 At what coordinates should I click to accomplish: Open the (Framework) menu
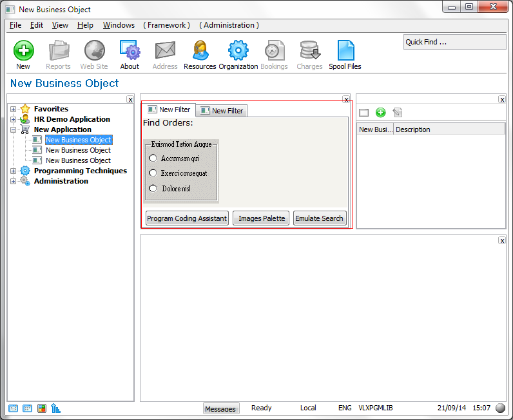[166, 25]
